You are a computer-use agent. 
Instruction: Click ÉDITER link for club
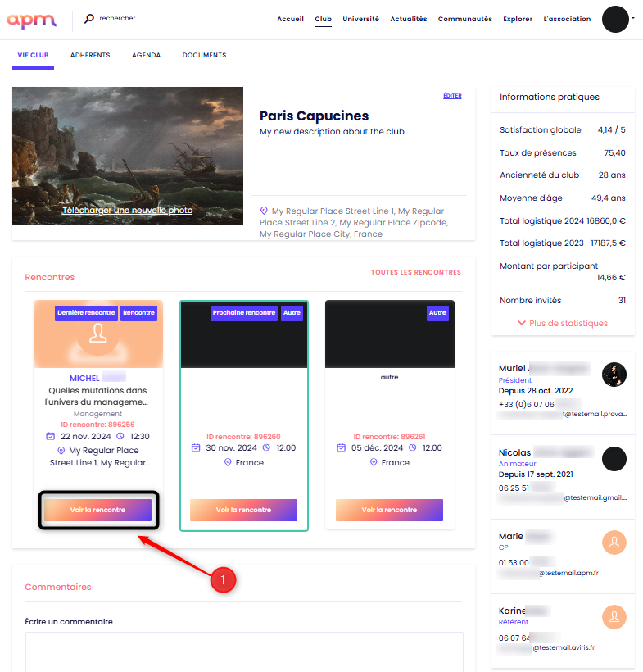point(452,96)
